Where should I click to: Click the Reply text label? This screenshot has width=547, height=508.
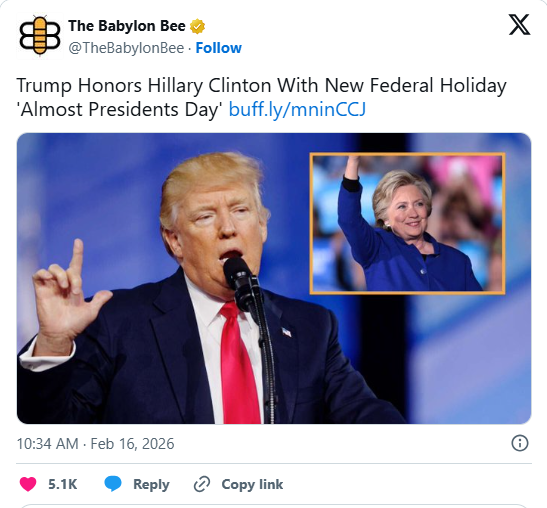[151, 484]
